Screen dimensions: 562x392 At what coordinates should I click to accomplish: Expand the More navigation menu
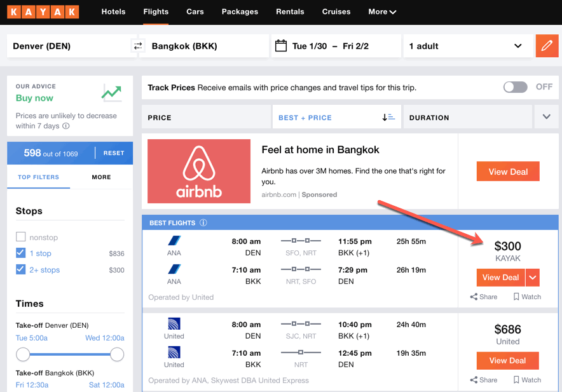382,11
